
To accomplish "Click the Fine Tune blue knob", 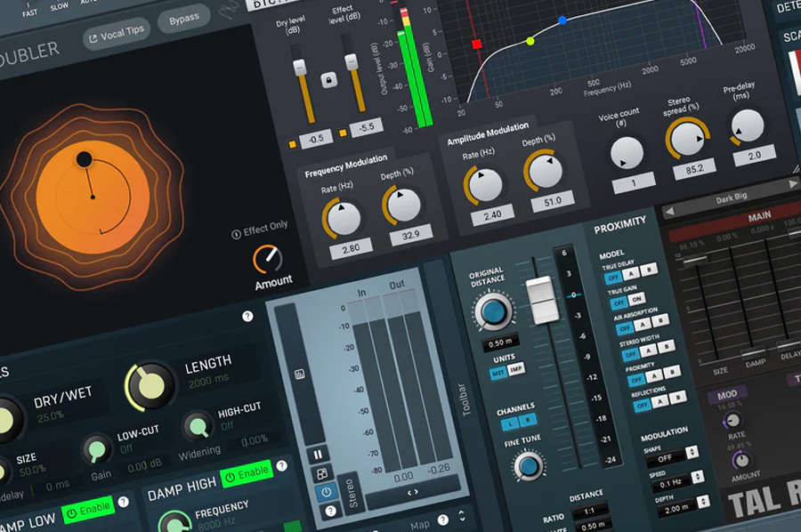I will point(528,465).
